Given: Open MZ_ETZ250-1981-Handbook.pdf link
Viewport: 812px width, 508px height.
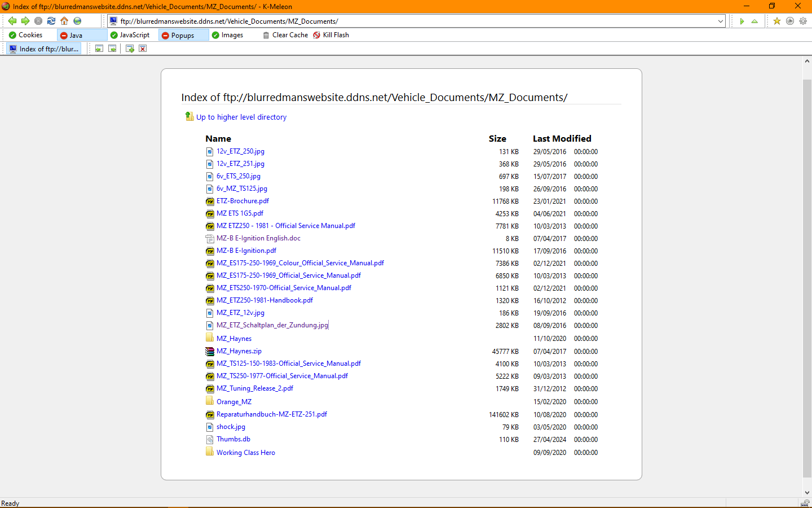Looking at the screenshot, I should (x=264, y=300).
